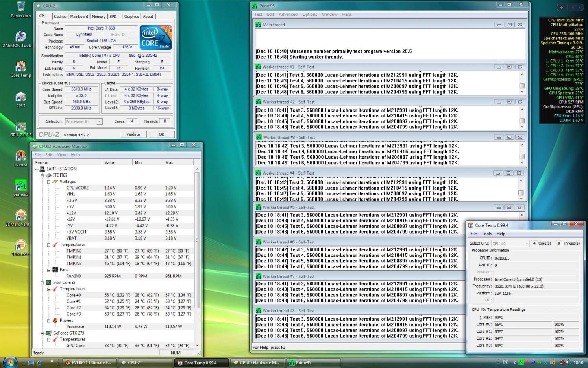Open the GPU-Z desktop shortcut
The image size is (588, 368).
pyautogui.click(x=20, y=129)
